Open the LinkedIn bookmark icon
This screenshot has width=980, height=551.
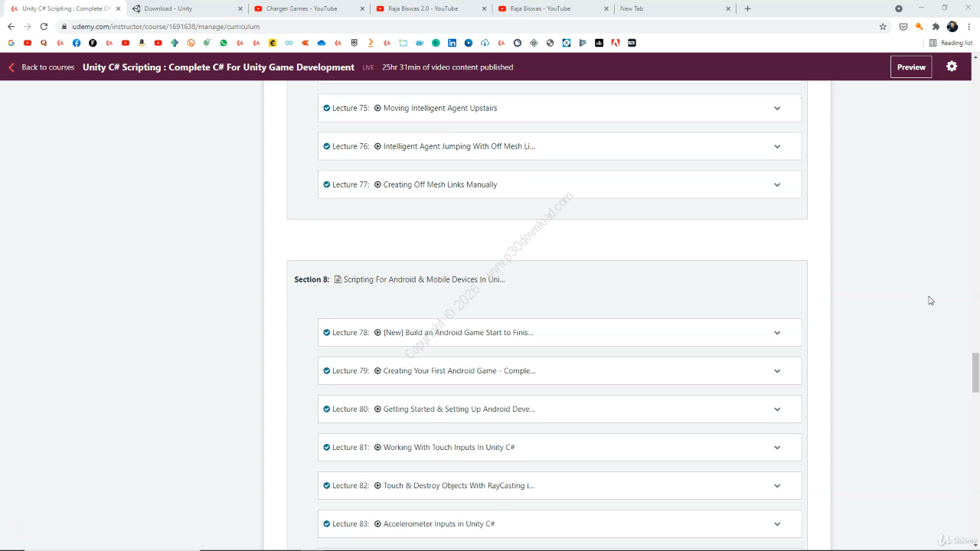pyautogui.click(x=452, y=43)
